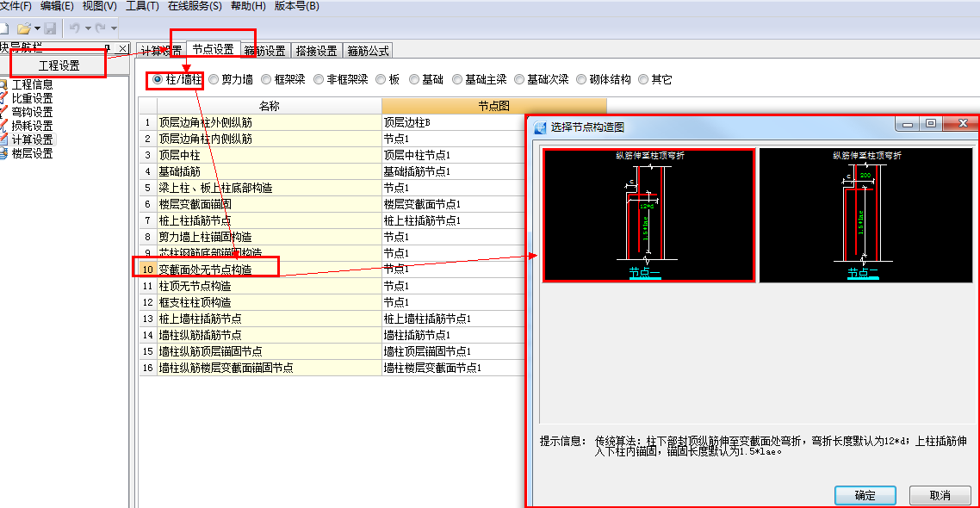Select 弯钩设置 in the navigation tree
Image resolution: width=980 pixels, height=508 pixels.
tap(33, 112)
